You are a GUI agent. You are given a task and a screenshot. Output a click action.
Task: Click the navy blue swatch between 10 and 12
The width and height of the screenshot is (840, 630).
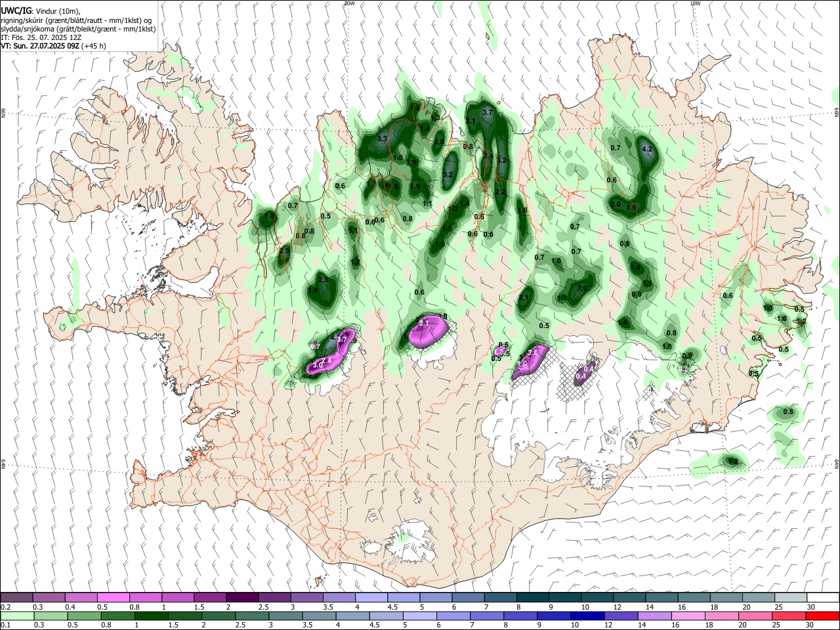(586, 616)
